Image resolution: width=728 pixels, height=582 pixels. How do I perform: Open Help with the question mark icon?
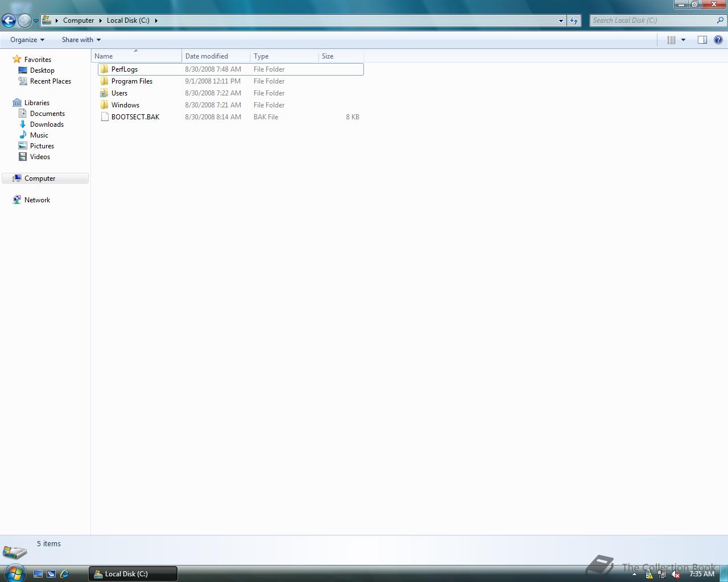click(718, 40)
